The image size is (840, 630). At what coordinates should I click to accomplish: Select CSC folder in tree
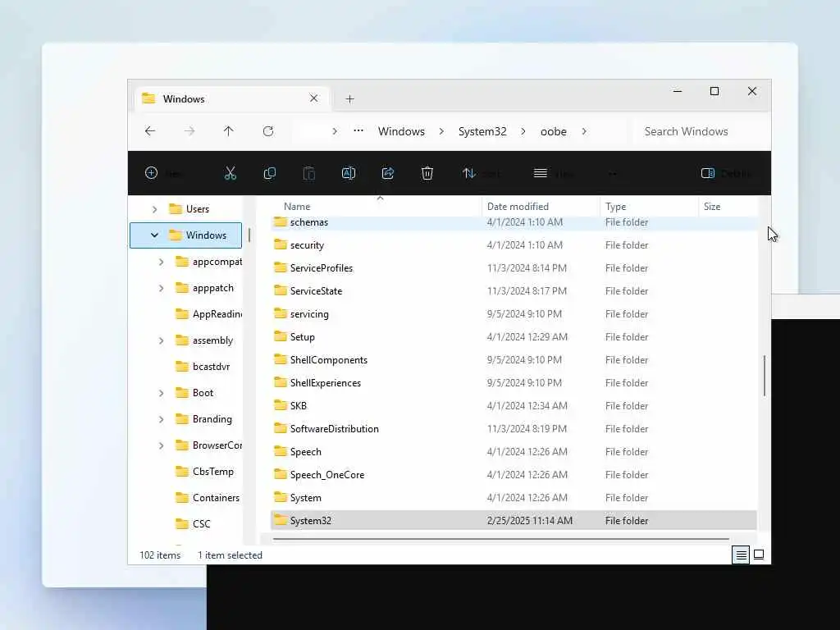(194, 524)
